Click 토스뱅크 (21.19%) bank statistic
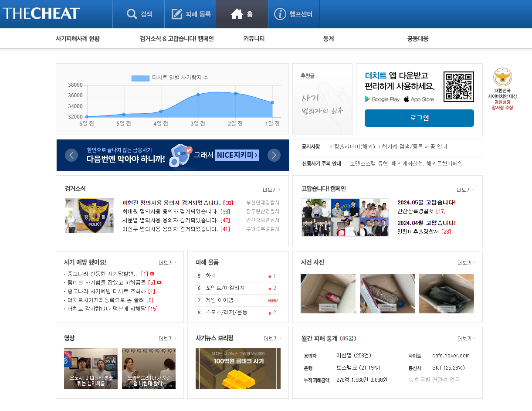532x411 pixels. click(358, 368)
